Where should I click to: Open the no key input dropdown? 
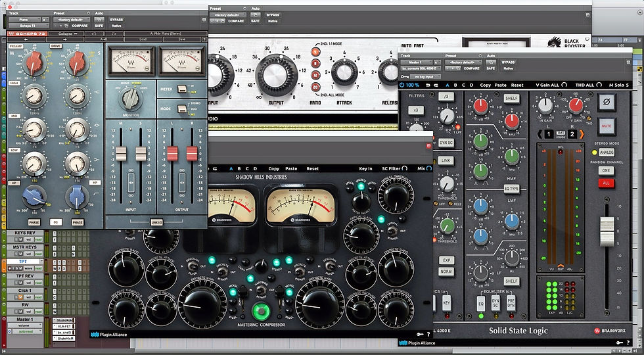point(425,76)
